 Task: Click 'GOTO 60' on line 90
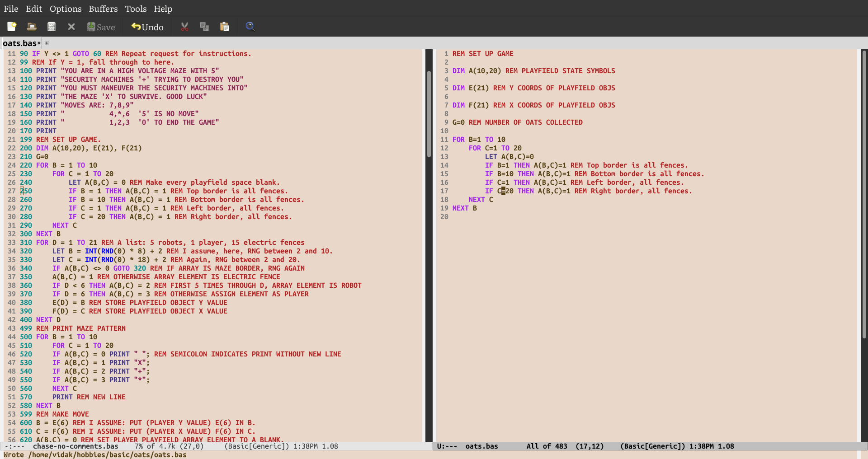[87, 54]
